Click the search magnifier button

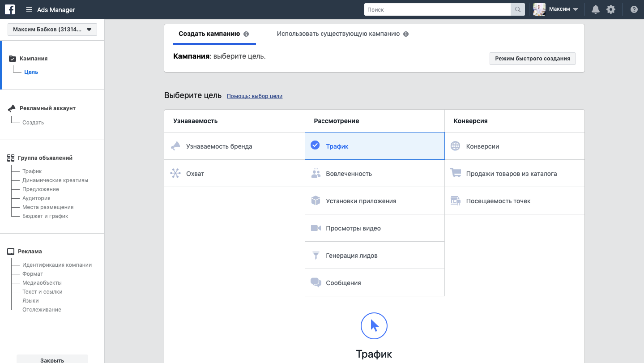click(518, 9)
